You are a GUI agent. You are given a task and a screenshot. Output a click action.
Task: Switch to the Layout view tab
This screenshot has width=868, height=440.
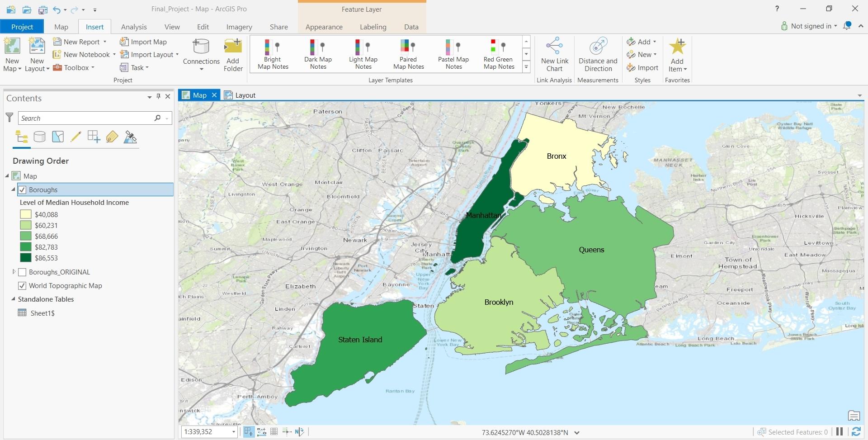pos(244,95)
